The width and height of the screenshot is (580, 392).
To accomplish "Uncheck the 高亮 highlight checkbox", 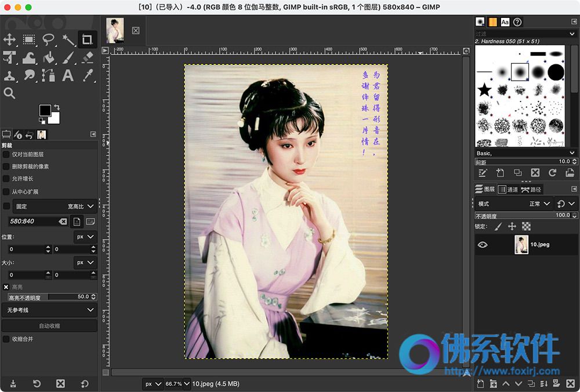I will tap(6, 287).
